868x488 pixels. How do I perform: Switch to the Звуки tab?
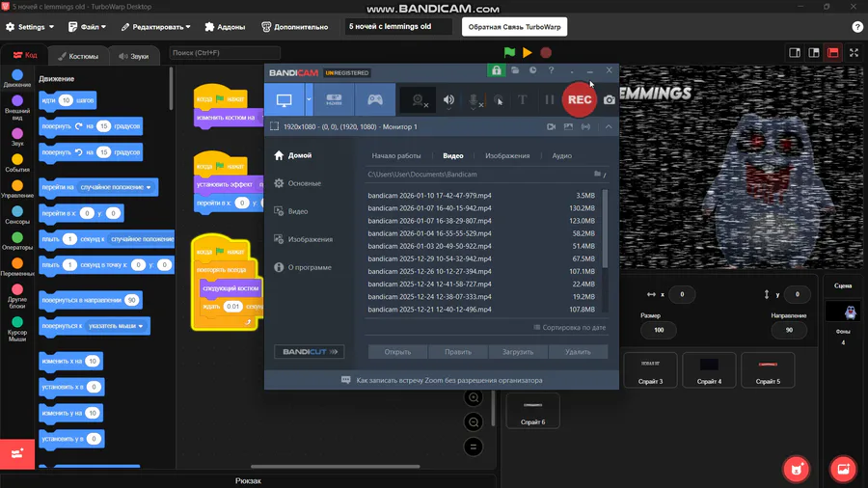tap(134, 56)
